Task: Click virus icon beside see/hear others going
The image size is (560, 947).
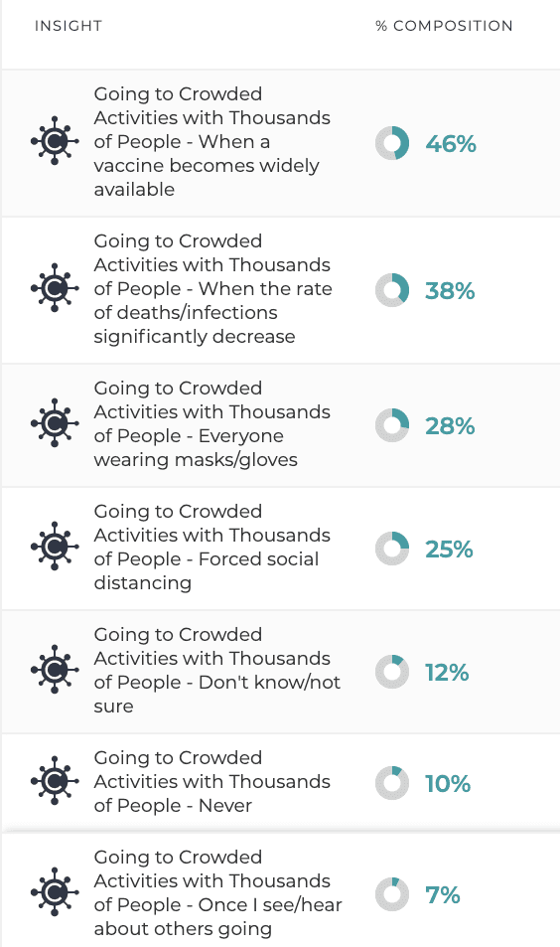Action: (55, 892)
